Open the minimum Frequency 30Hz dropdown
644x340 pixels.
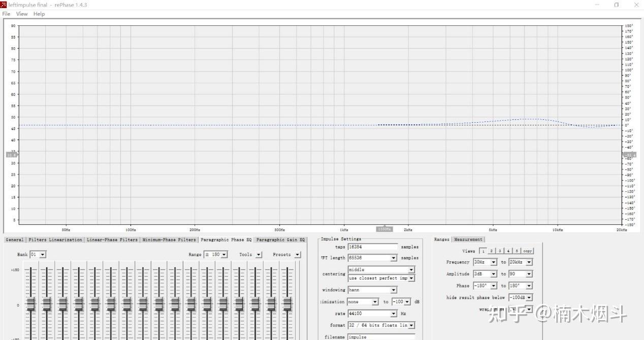point(485,262)
